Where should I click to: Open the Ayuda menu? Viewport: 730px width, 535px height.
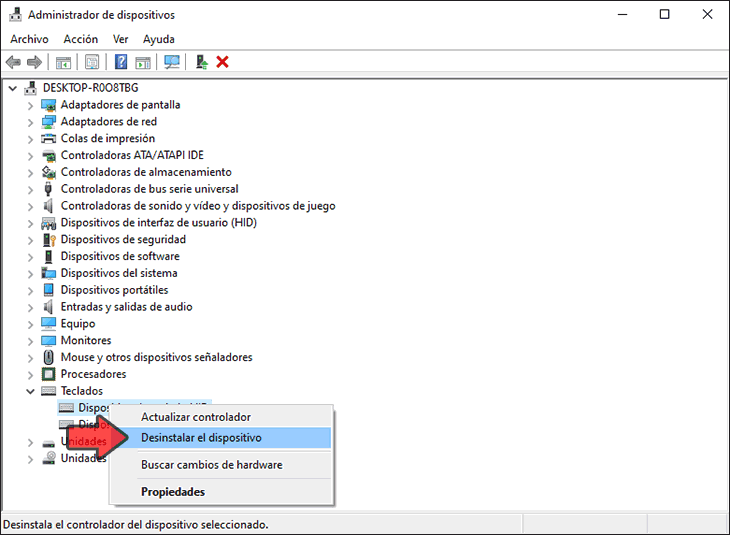pyautogui.click(x=159, y=39)
